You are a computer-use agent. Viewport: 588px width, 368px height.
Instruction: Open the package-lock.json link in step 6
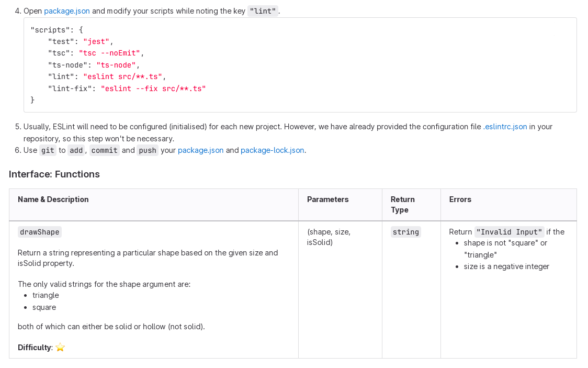[x=272, y=150]
